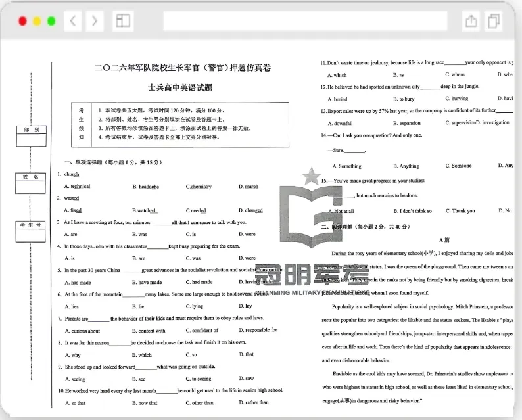
Task: Select option 'C. lying'
Action: [195, 306]
